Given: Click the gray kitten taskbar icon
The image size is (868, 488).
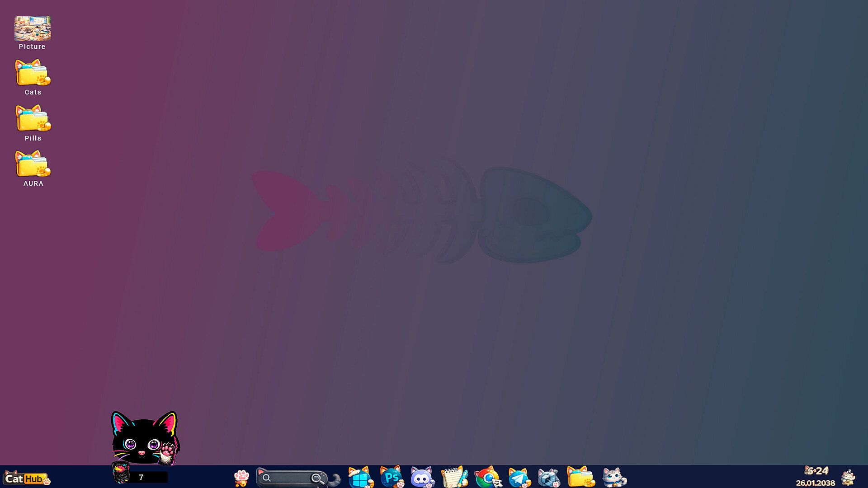Looking at the screenshot, I should click(613, 477).
